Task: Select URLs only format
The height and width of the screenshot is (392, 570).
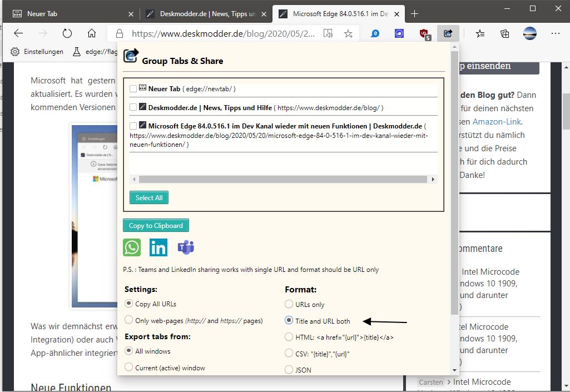Action: tap(289, 304)
